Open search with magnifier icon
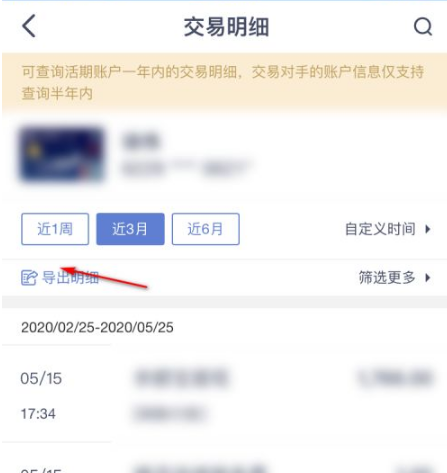This screenshot has height=473, width=447. tap(423, 26)
